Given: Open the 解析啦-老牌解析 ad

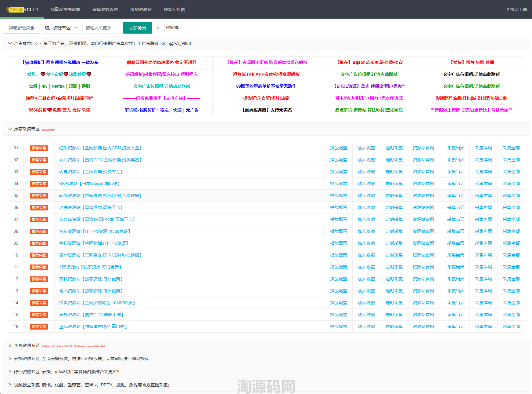Looking at the screenshot, I should pyautogui.click(x=162, y=110).
